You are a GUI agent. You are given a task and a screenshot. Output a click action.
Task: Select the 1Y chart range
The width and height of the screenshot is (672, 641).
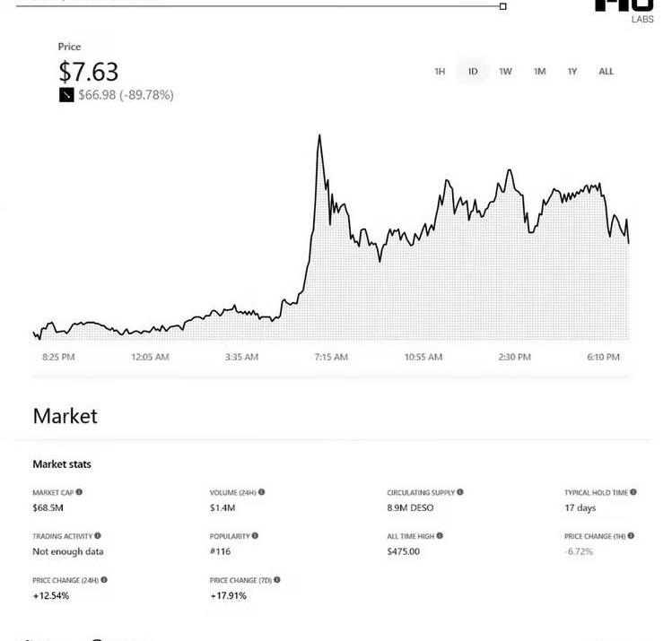(572, 72)
